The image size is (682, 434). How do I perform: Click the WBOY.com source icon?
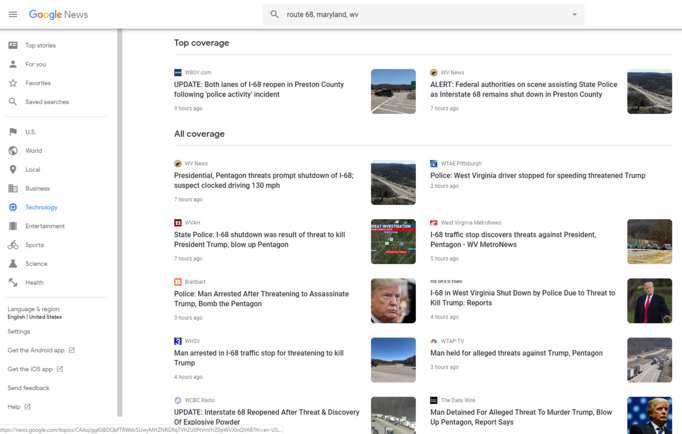point(177,73)
